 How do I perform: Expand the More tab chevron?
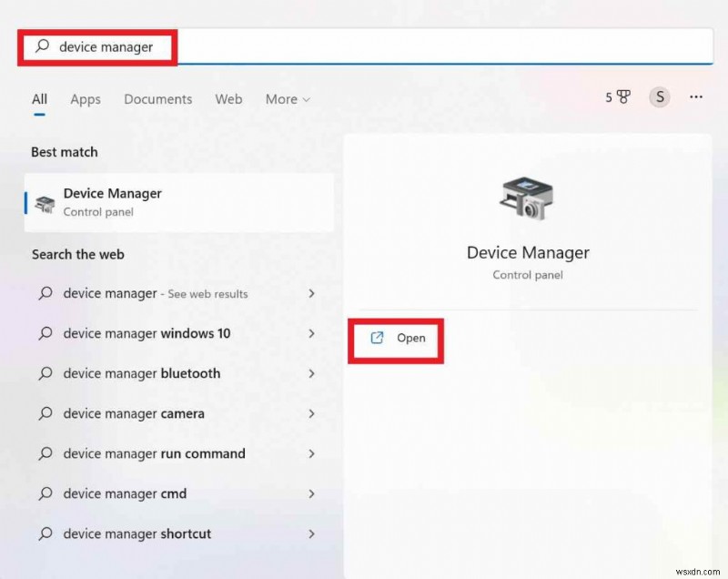(305, 100)
